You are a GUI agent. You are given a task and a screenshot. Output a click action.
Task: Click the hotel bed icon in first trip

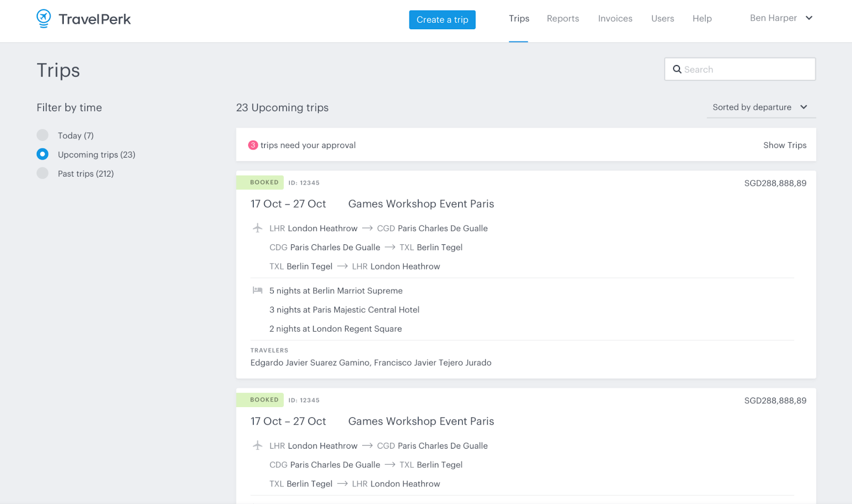257,291
